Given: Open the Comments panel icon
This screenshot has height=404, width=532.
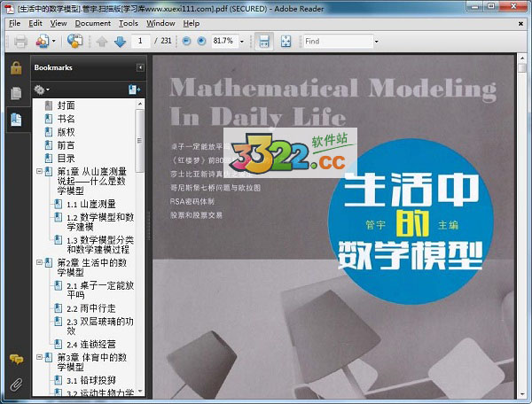Looking at the screenshot, I should pyautogui.click(x=16, y=359).
